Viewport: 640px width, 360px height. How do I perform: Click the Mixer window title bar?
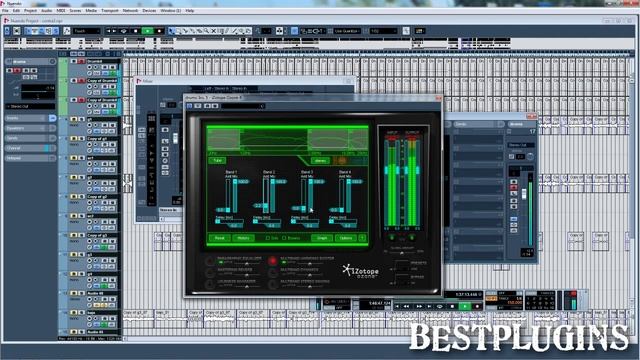(x=245, y=81)
